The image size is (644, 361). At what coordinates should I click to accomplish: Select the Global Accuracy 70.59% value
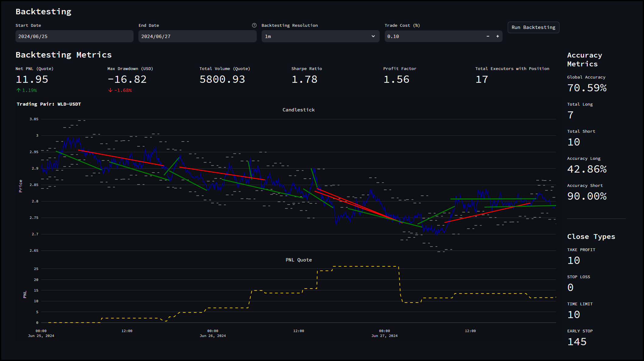(587, 88)
